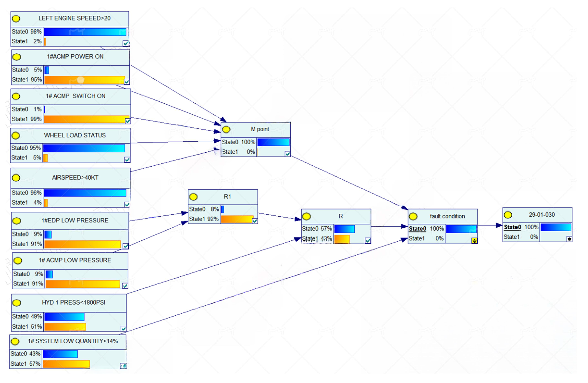Click the 1#EDP LOW PRESSURE node title
Image resolution: width=588 pixels, height=383 pixels.
point(75,221)
